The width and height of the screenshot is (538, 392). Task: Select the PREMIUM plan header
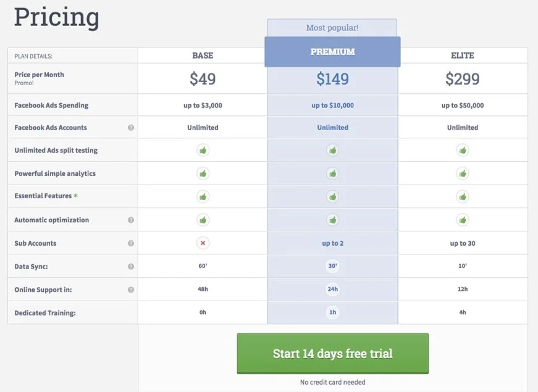point(332,52)
